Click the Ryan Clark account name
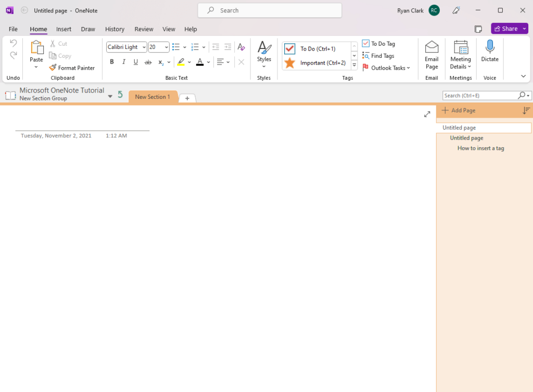The width and height of the screenshot is (533, 392). tap(410, 10)
